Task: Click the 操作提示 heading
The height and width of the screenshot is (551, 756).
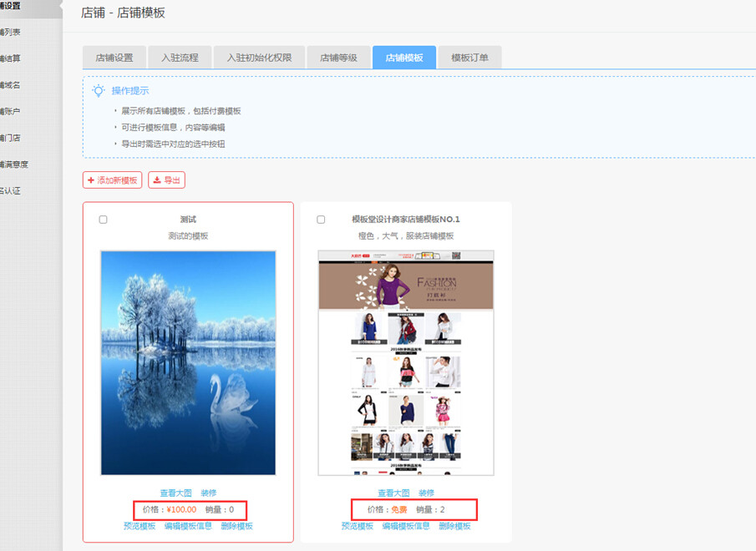Action: click(x=130, y=90)
